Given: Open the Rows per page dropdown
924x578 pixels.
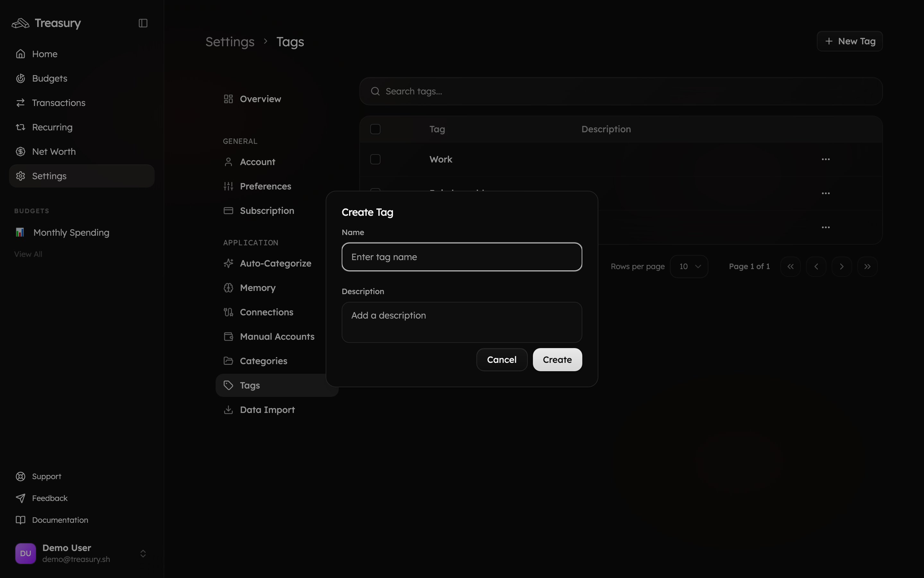Looking at the screenshot, I should click(689, 267).
